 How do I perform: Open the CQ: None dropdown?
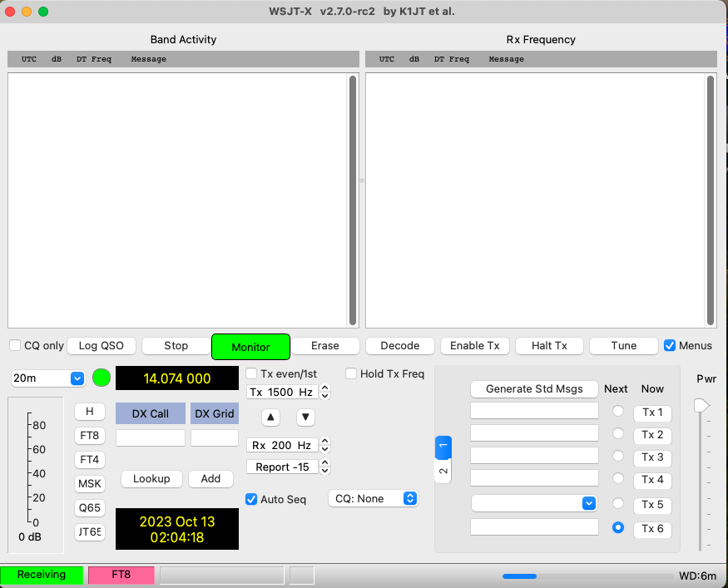coord(374,498)
